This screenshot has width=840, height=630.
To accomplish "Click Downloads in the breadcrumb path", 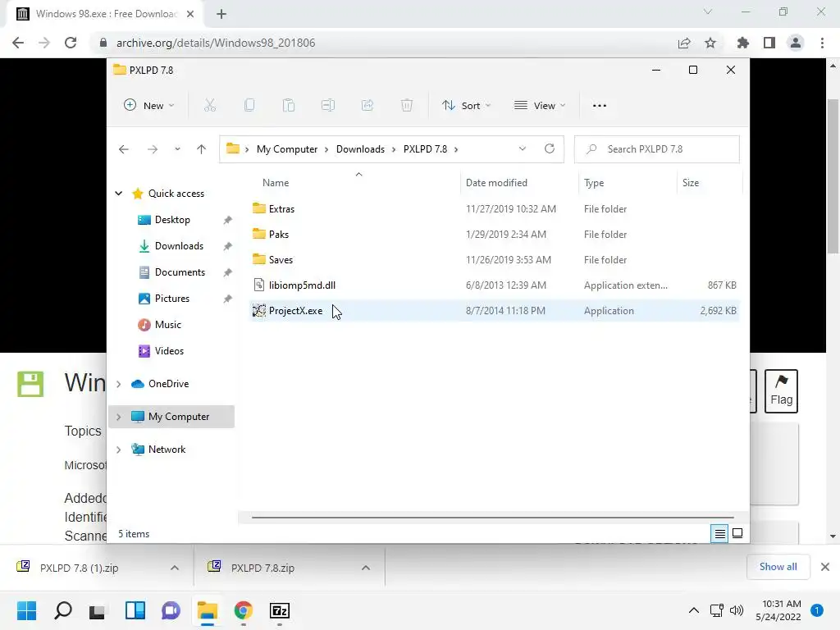I will click(x=360, y=149).
